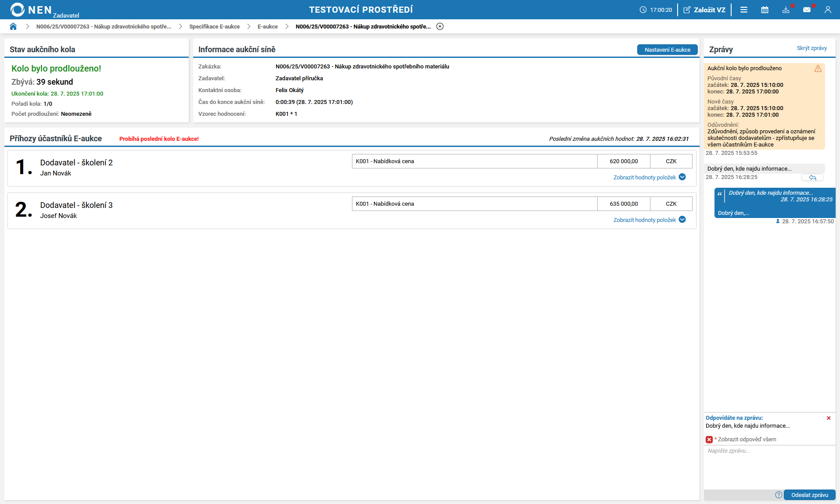Image resolution: width=840 pixels, height=504 pixels.
Task: Click the reply arrow on message
Action: pyautogui.click(x=812, y=178)
